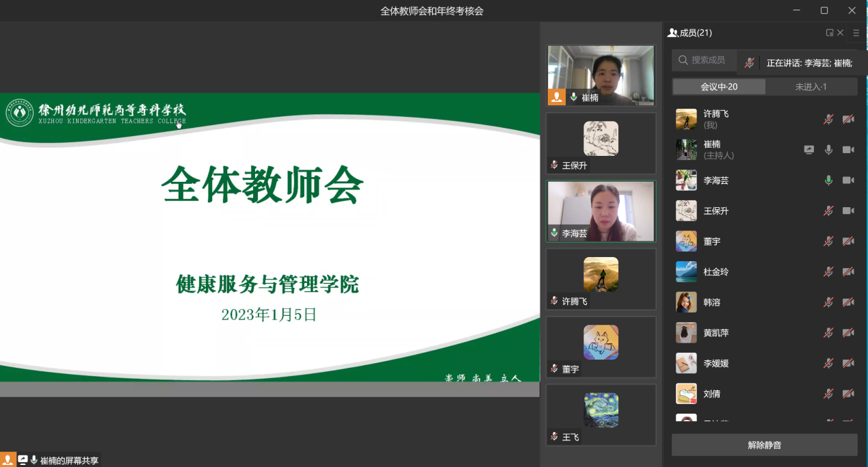Viewport: 868px width, 467px height.
Task: Switch to the 会议中·20 tab
Action: 719,87
